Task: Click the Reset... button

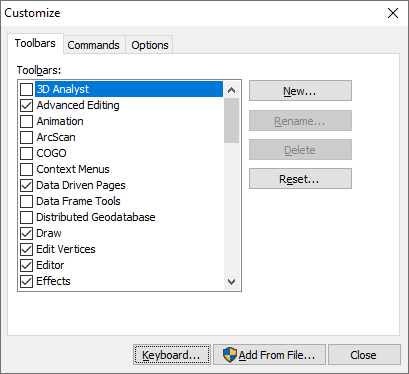Action: point(300,179)
